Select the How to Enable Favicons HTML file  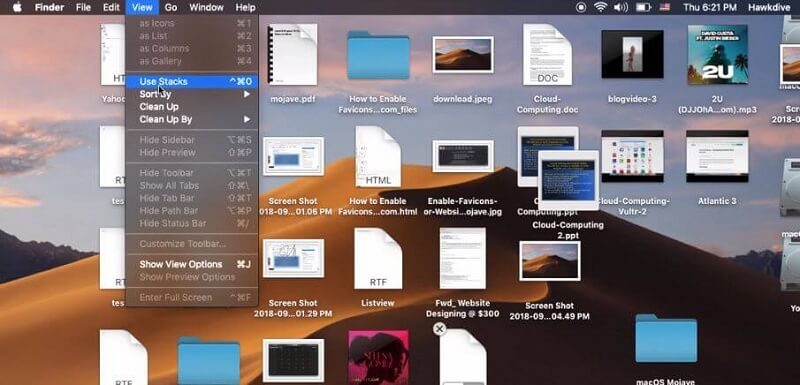coord(378,157)
